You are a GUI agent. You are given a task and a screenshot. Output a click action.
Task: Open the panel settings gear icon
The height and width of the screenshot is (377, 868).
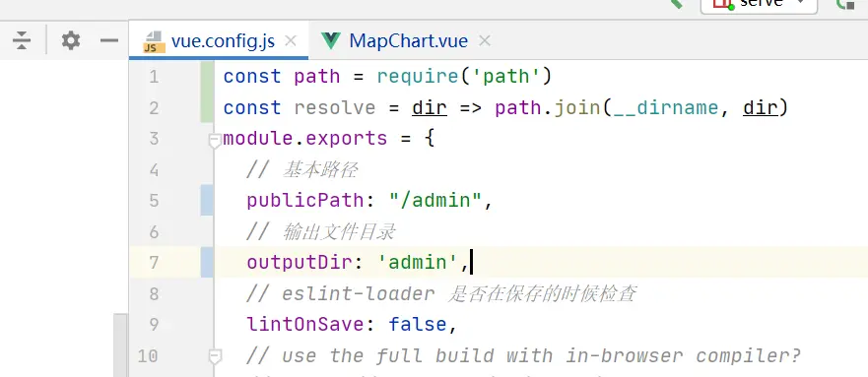[x=70, y=40]
